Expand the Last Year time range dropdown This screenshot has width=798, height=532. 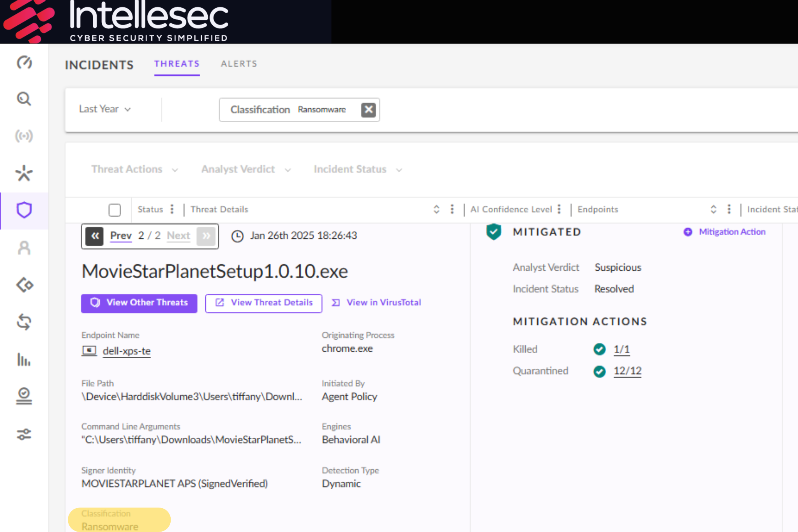pos(105,109)
